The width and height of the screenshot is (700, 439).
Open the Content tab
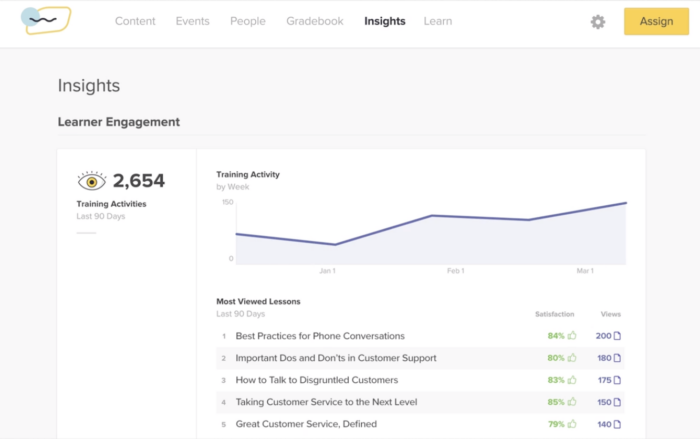point(135,21)
